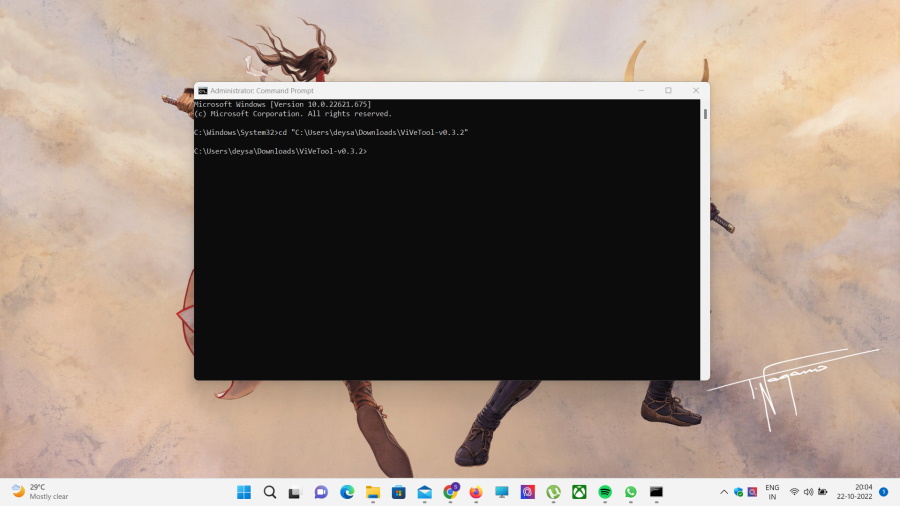
Task: Click the "(c) Microsoft Corporation. All rights reserved." line
Action: click(x=293, y=114)
